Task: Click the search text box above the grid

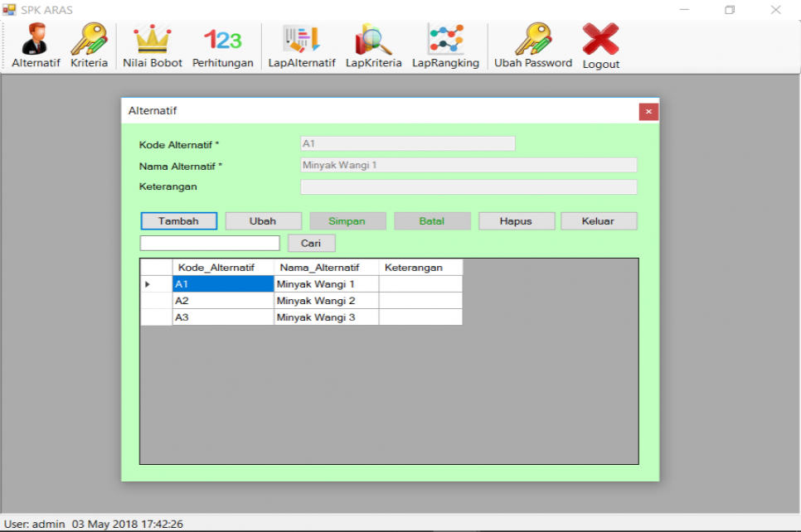Action: [x=210, y=243]
